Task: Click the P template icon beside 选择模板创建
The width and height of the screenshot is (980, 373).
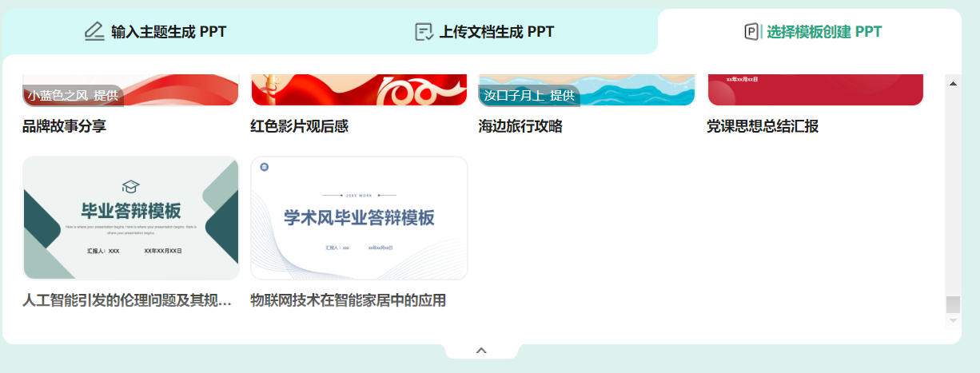Action: (x=752, y=32)
